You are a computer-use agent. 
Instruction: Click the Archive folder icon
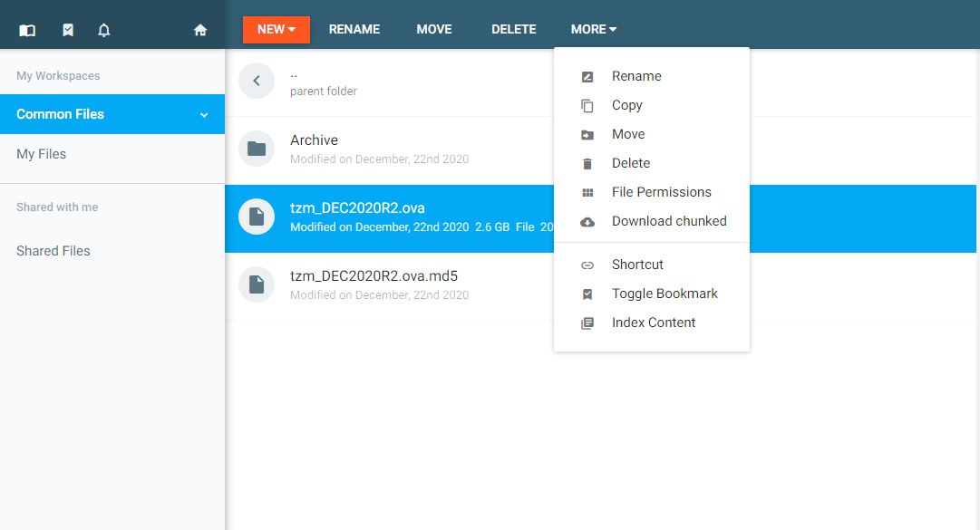[x=257, y=150]
